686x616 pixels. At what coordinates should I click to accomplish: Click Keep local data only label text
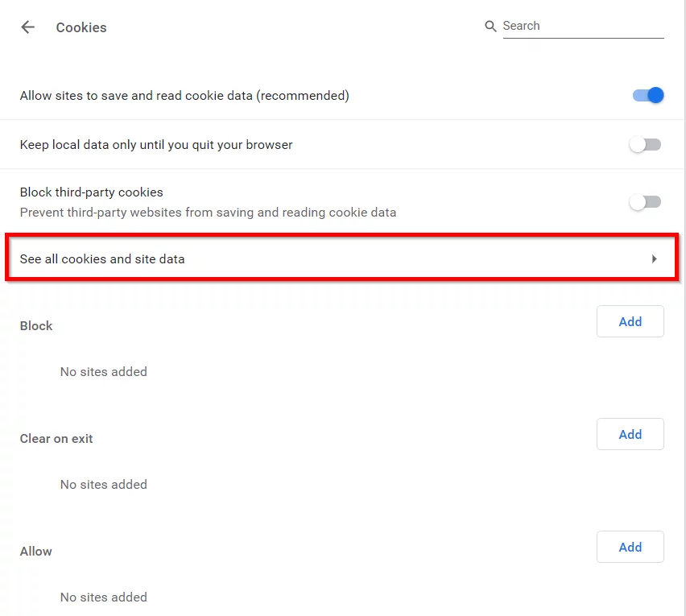click(x=156, y=145)
